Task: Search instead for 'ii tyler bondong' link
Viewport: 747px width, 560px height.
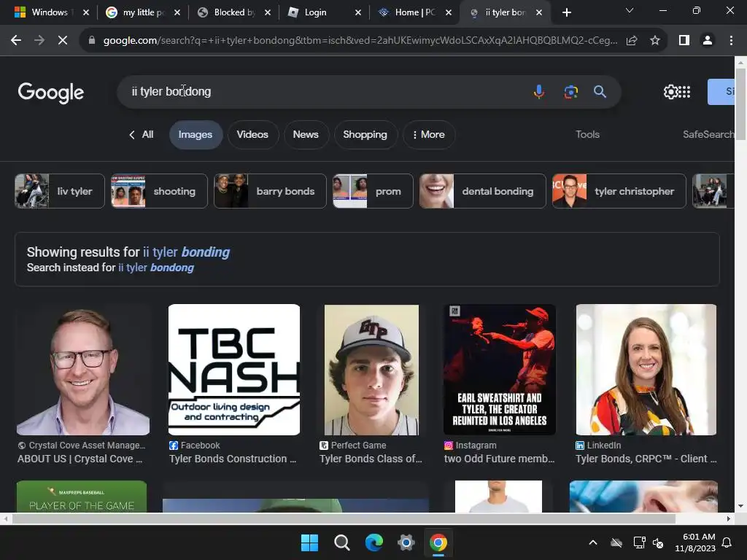Action: pos(156,268)
